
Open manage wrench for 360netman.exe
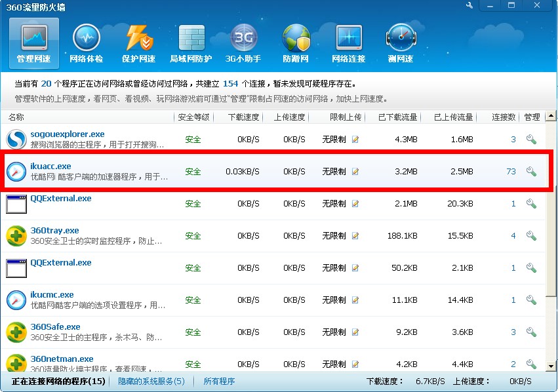pos(531,364)
